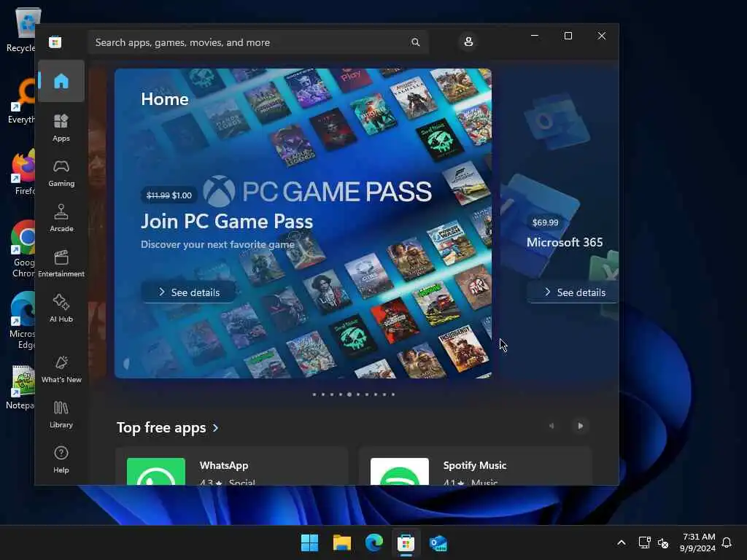Open the Help section
Image resolution: width=747 pixels, height=560 pixels.
point(61,459)
